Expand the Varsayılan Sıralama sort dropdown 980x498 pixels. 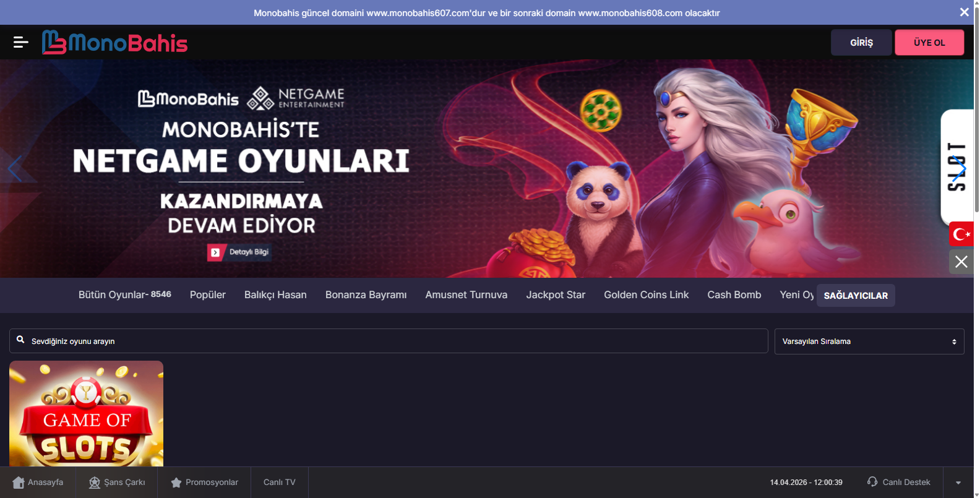(x=869, y=341)
